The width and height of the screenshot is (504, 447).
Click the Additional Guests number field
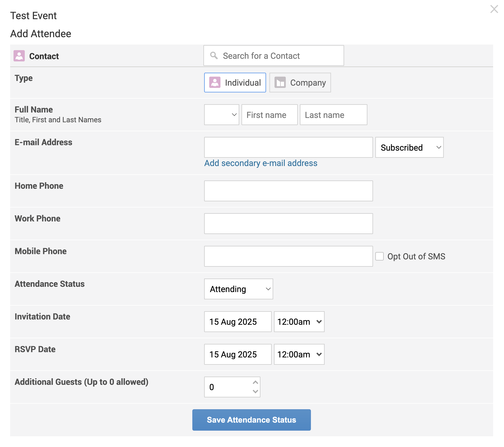click(232, 387)
